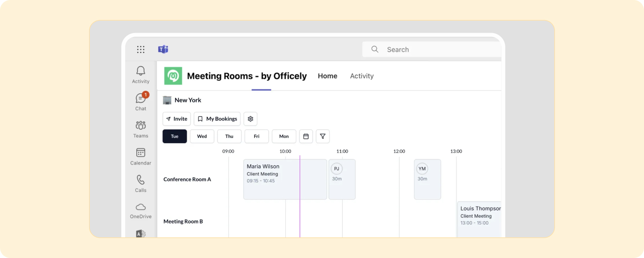The height and width of the screenshot is (258, 644).
Task: Open Chat in the Teams sidebar
Action: [141, 102]
